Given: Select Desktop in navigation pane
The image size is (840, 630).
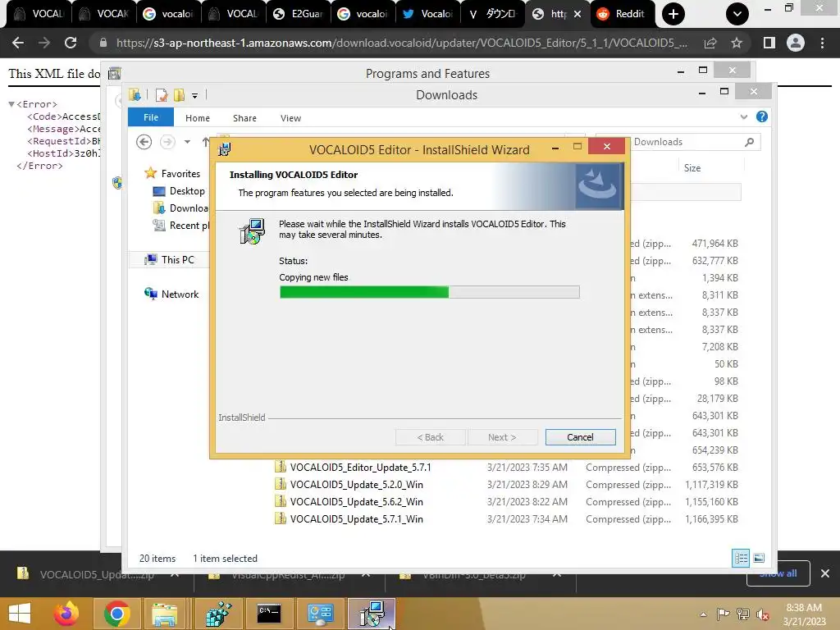Looking at the screenshot, I should click(186, 190).
